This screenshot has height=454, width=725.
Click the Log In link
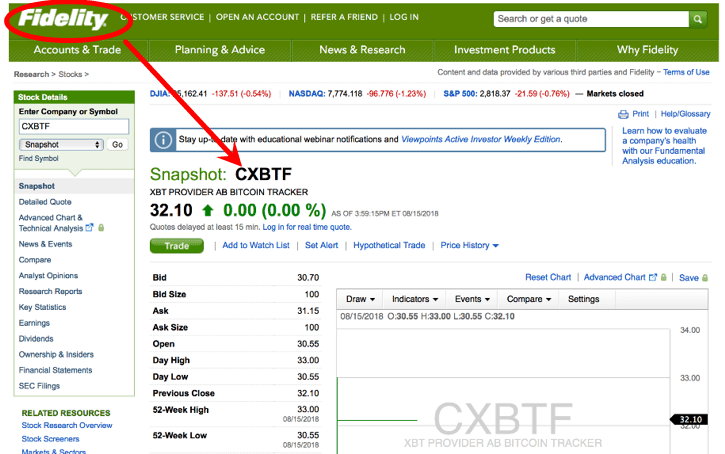tap(404, 17)
